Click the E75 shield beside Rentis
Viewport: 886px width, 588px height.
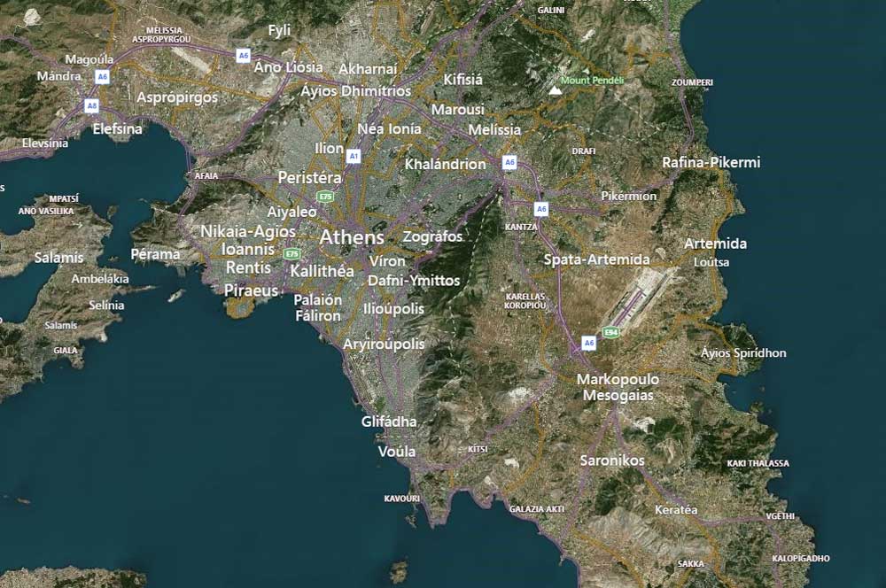tap(291, 252)
